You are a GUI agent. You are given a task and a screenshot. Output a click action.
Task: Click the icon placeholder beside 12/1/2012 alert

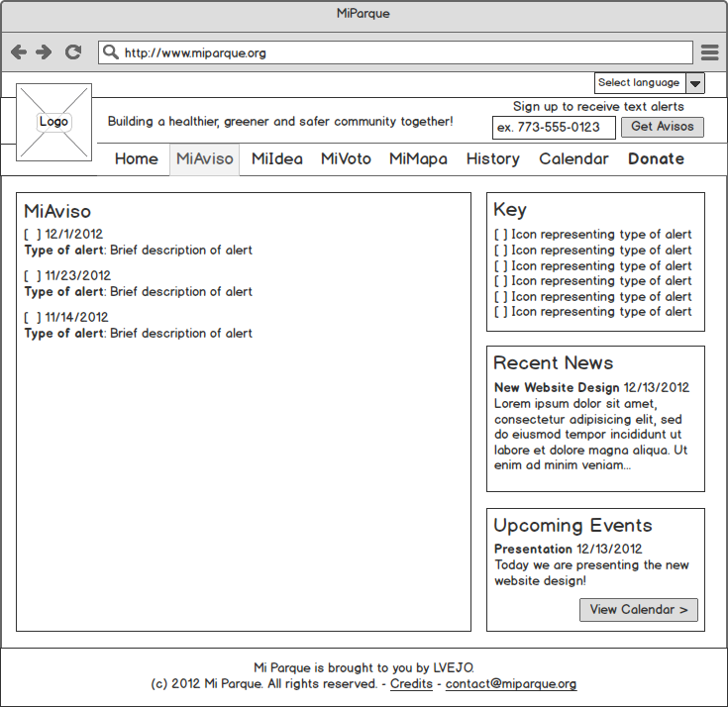33,235
